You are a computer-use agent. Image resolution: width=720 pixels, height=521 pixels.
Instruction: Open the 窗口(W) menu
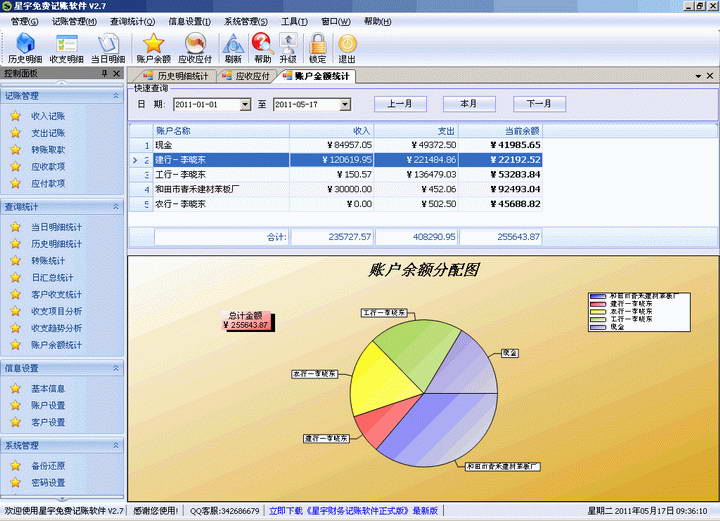click(336, 21)
